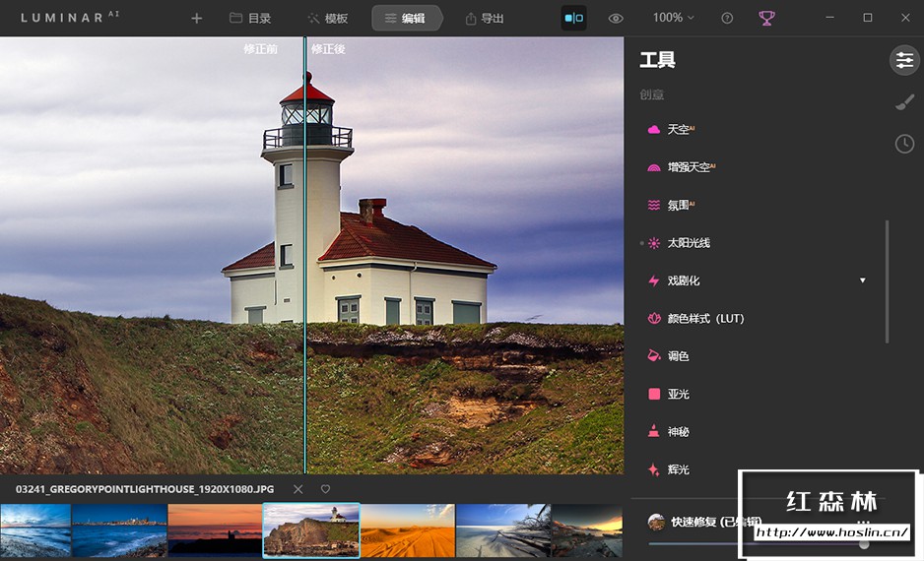Select the orange desert dunes thumbnail
The width and height of the screenshot is (924, 561).
[408, 530]
